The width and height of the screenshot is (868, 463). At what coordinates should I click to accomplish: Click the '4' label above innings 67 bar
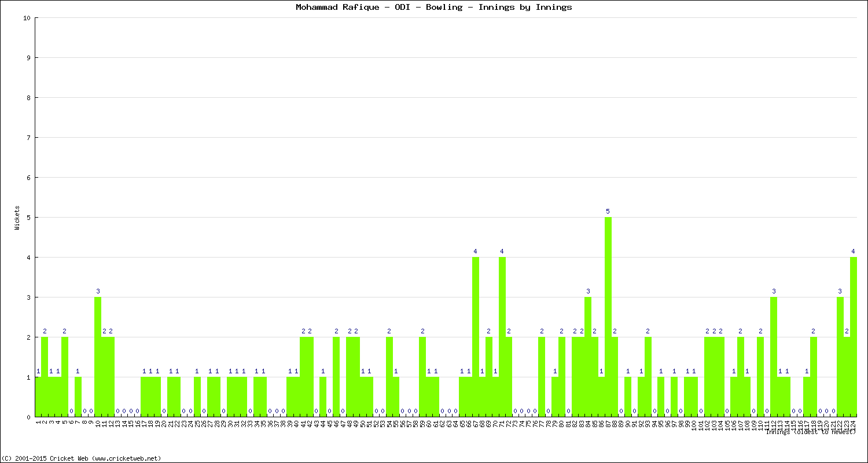[x=475, y=251]
